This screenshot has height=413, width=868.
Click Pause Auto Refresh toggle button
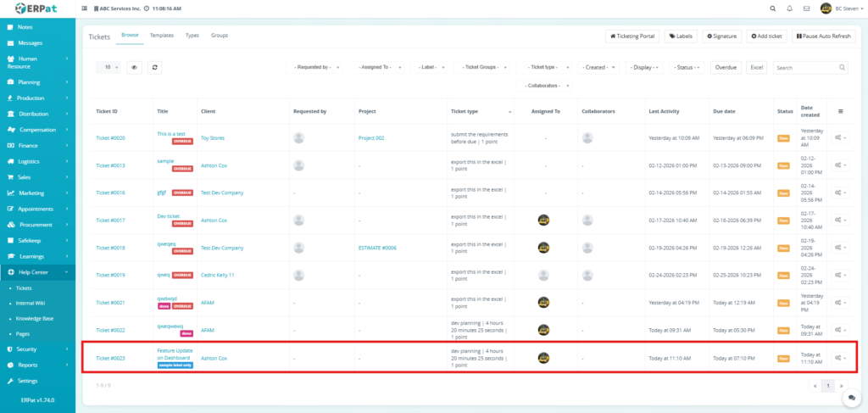[x=823, y=36]
